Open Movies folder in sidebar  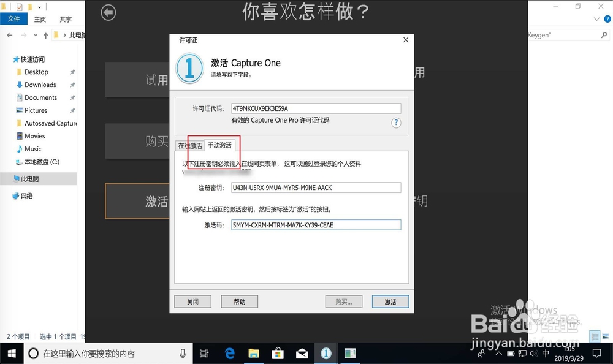click(35, 136)
